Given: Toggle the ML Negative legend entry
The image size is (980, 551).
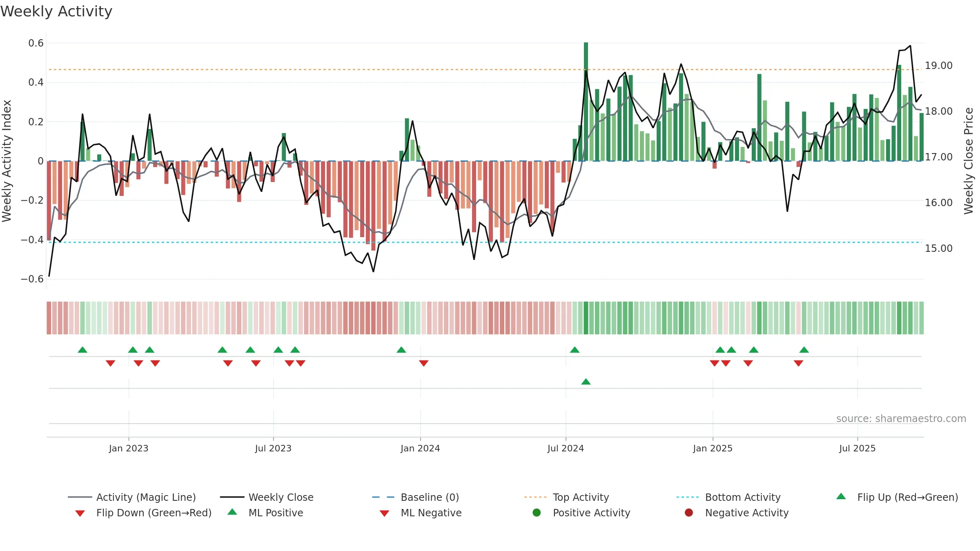Looking at the screenshot, I should [421, 513].
